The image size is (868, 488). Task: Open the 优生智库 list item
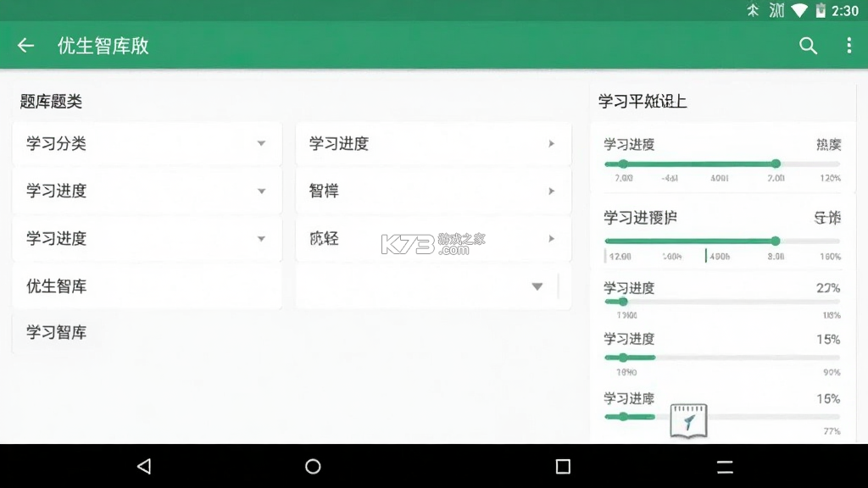[x=147, y=286]
